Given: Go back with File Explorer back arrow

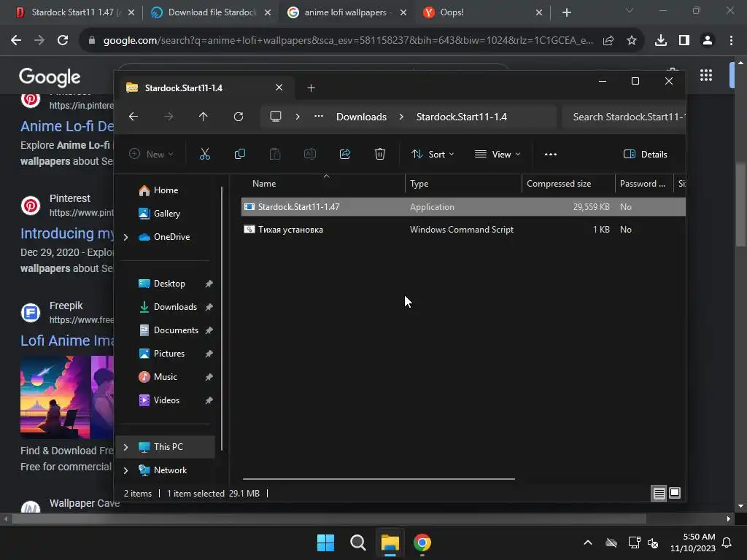Looking at the screenshot, I should coord(133,117).
